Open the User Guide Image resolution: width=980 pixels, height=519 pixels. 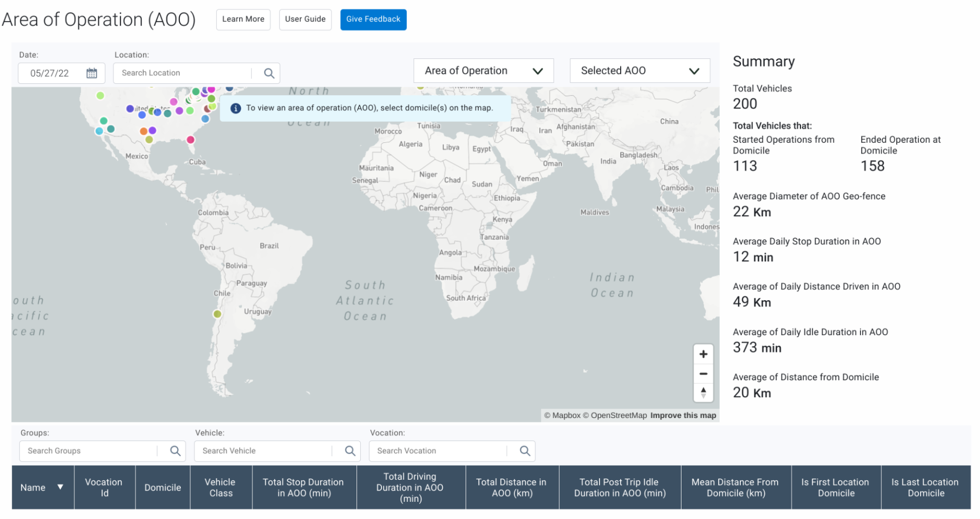(305, 19)
